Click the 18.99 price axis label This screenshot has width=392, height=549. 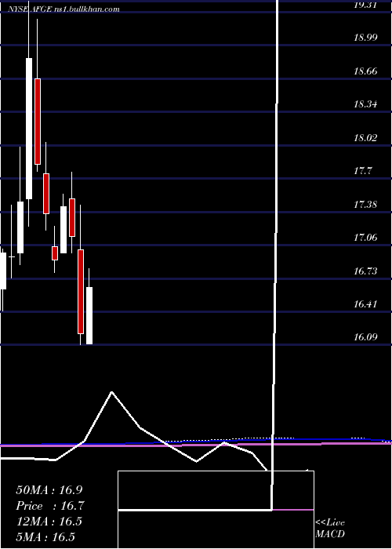click(x=366, y=38)
